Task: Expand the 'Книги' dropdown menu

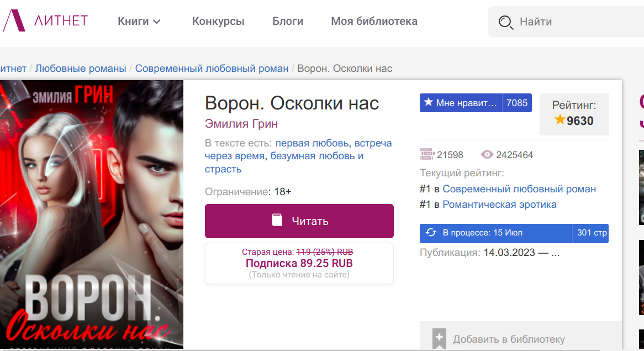Action: coord(139,22)
